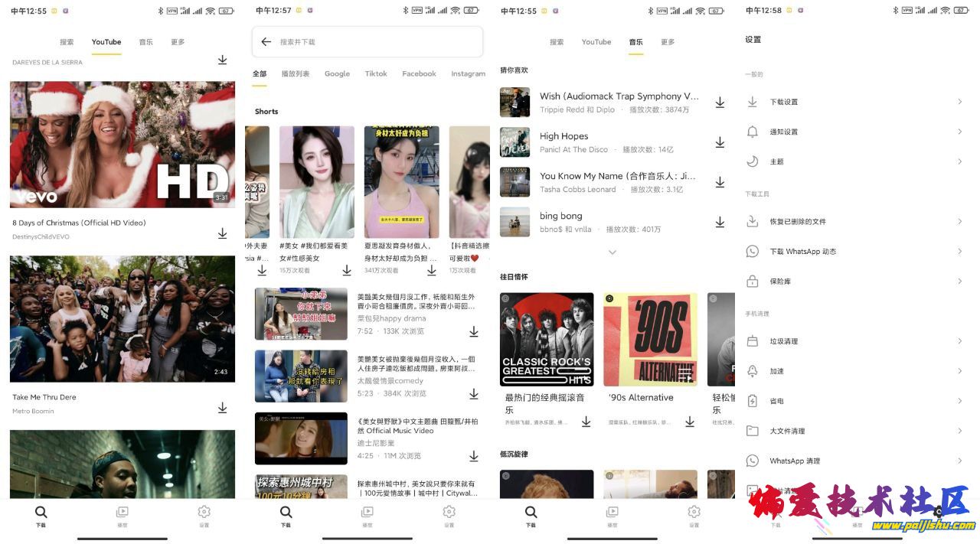The height and width of the screenshot is (544, 980).
Task: Download the 4:25 Official Music Video result
Action: tap(474, 455)
